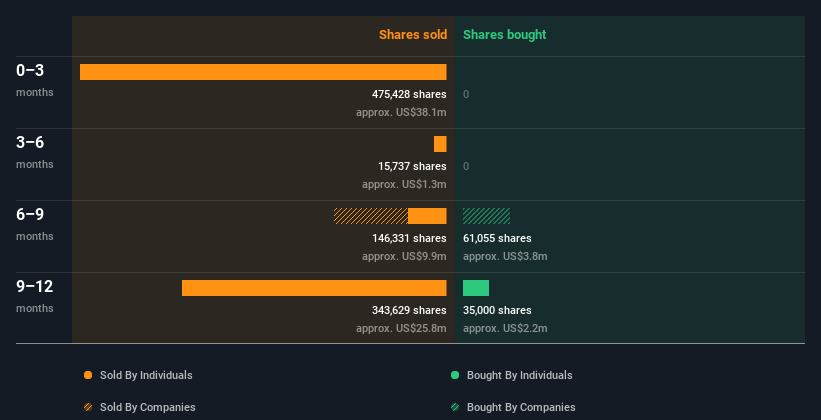Viewport: 821px width, 420px height.
Task: Click the Shares bought column header
Action: 504,35
